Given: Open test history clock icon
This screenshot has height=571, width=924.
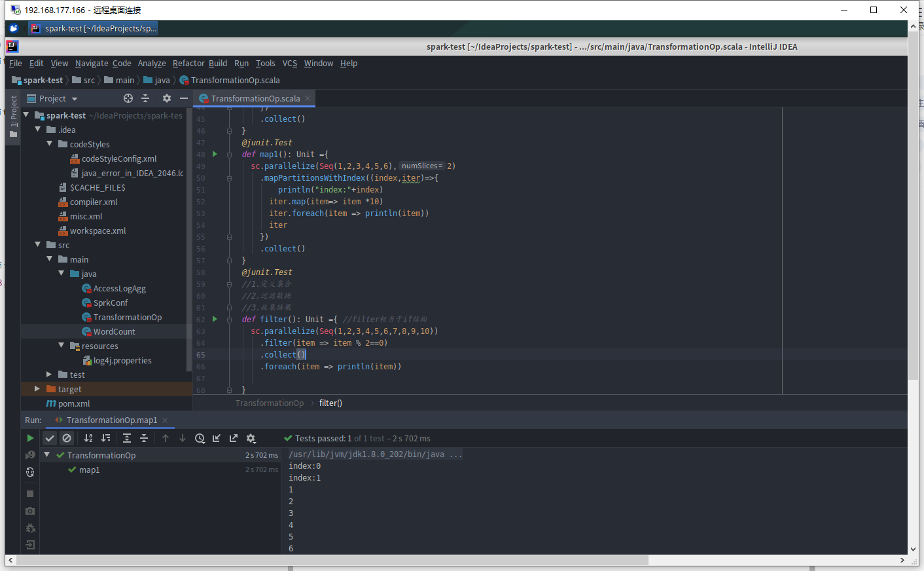Looking at the screenshot, I should point(200,438).
